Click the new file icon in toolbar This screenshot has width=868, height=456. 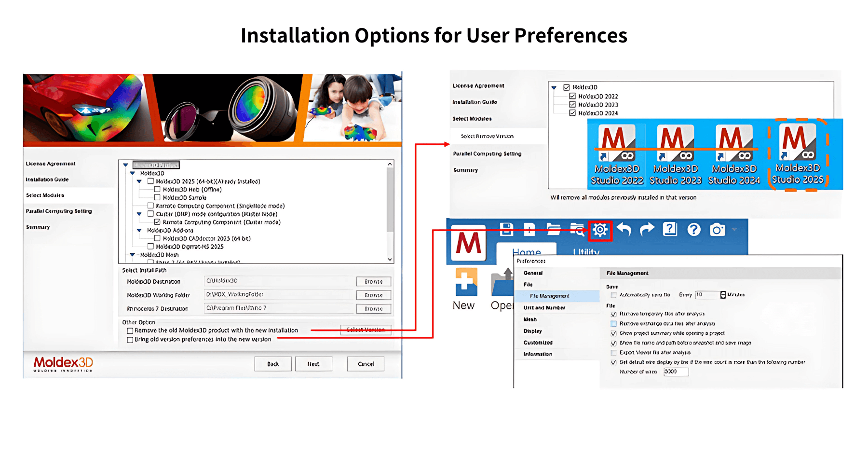(x=529, y=230)
